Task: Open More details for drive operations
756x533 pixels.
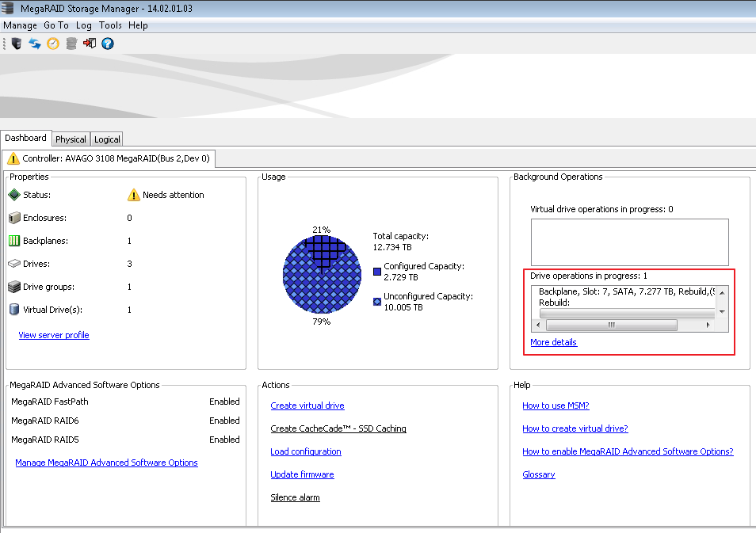Action: pos(553,342)
